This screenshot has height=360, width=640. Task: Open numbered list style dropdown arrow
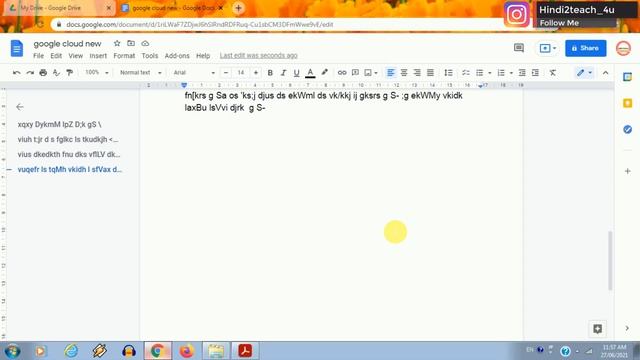[511, 73]
